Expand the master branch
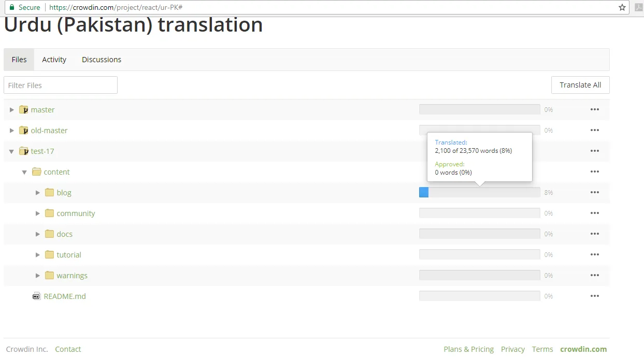The width and height of the screenshot is (644, 357). (x=11, y=110)
